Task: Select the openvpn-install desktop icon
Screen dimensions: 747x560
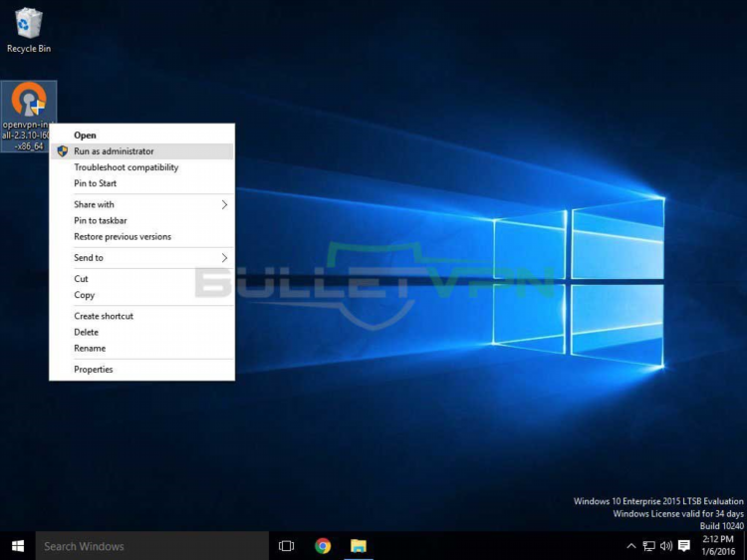Action: [x=29, y=117]
